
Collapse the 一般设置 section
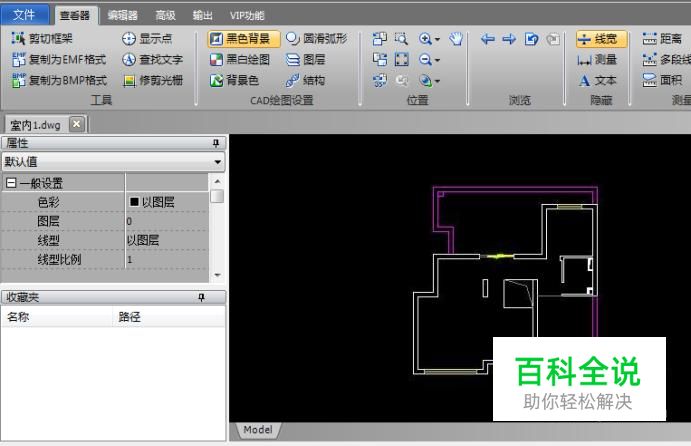coord(11,183)
